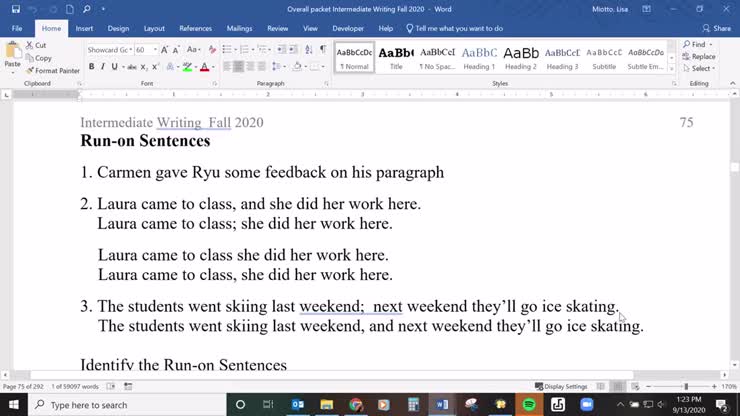Open the Font dialog launcher

point(215,84)
